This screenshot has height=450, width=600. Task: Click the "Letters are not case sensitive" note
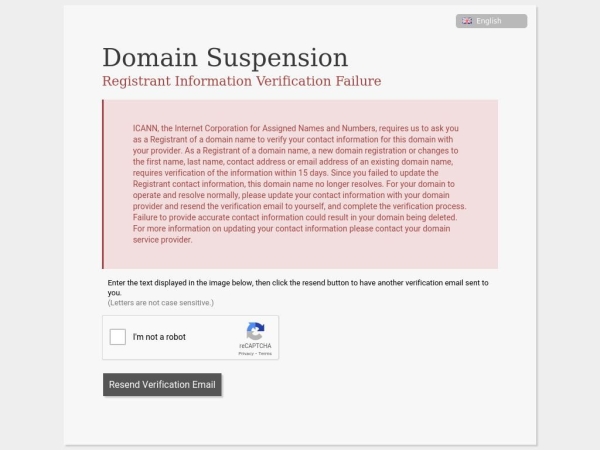pos(161,302)
